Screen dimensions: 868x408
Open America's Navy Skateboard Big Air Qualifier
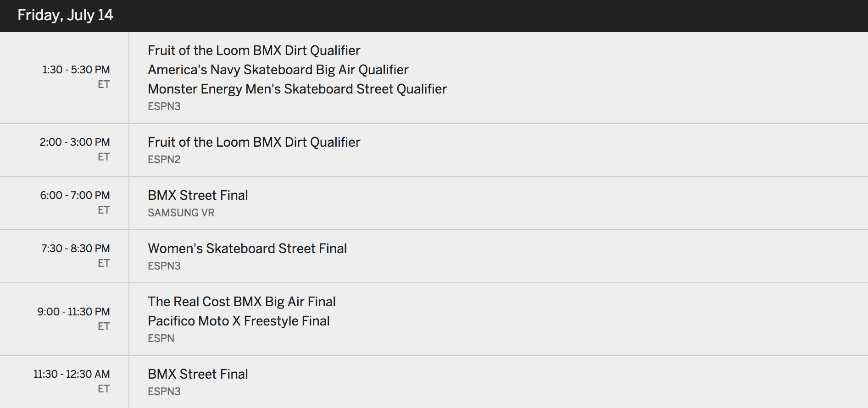(x=278, y=70)
